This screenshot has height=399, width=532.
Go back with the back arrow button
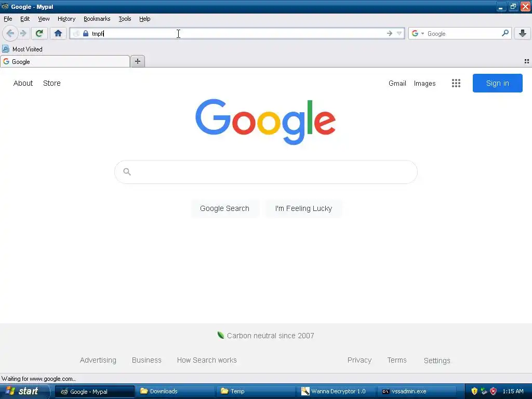10,33
